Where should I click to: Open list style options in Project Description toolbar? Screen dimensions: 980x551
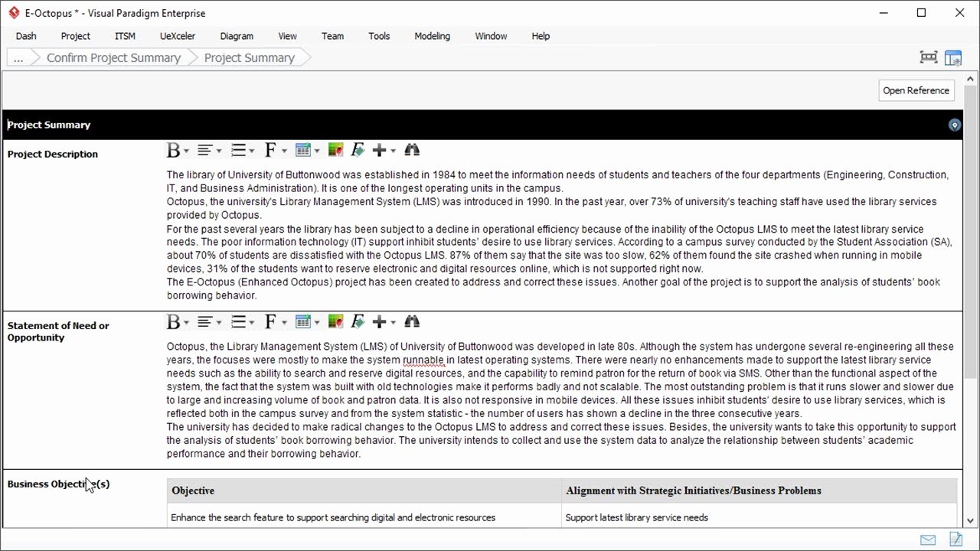coord(243,150)
